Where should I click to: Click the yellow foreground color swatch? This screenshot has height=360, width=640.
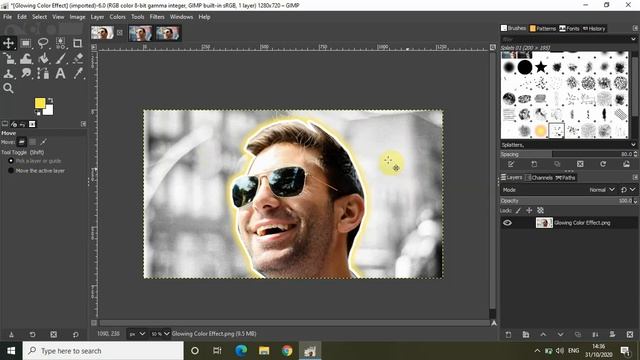click(x=40, y=103)
